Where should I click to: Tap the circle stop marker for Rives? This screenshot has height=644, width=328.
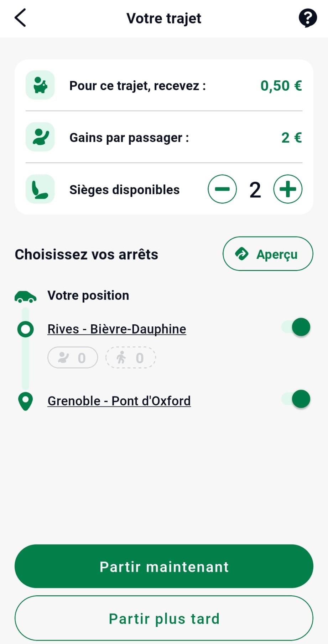[x=25, y=329]
